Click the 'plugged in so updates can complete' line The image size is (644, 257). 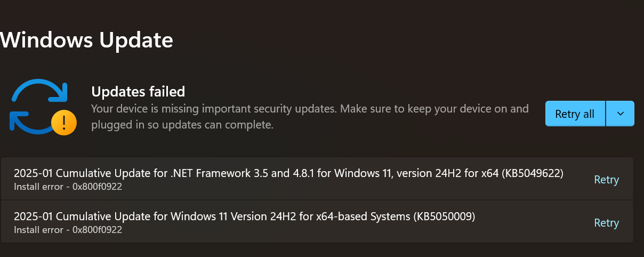[182, 125]
